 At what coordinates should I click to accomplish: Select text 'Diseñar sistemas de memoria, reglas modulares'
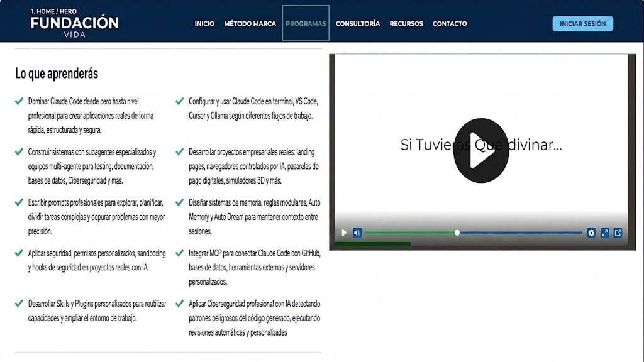[248, 203]
